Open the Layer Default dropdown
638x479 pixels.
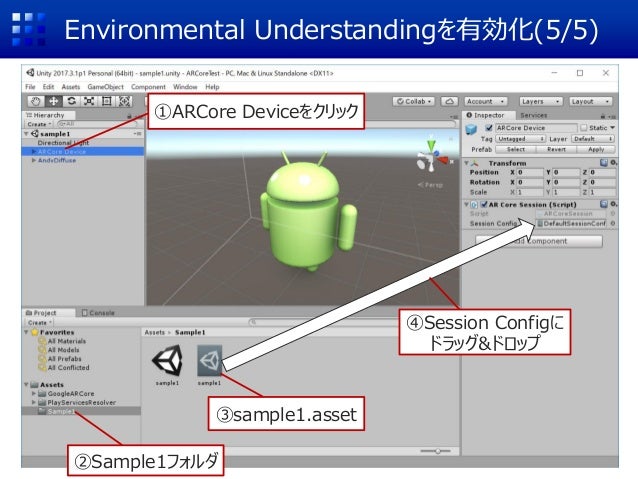tap(593, 139)
